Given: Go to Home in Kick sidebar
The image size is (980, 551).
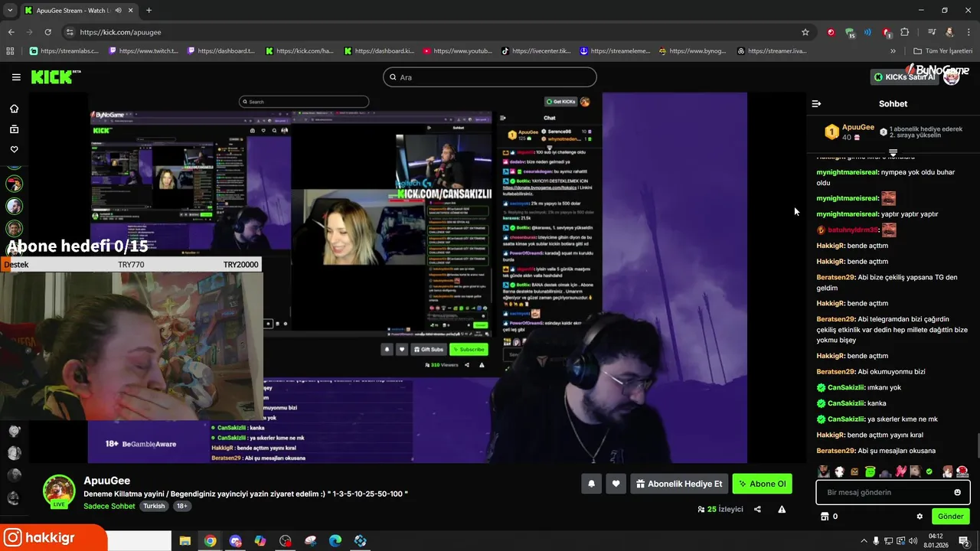Looking at the screenshot, I should tap(14, 109).
